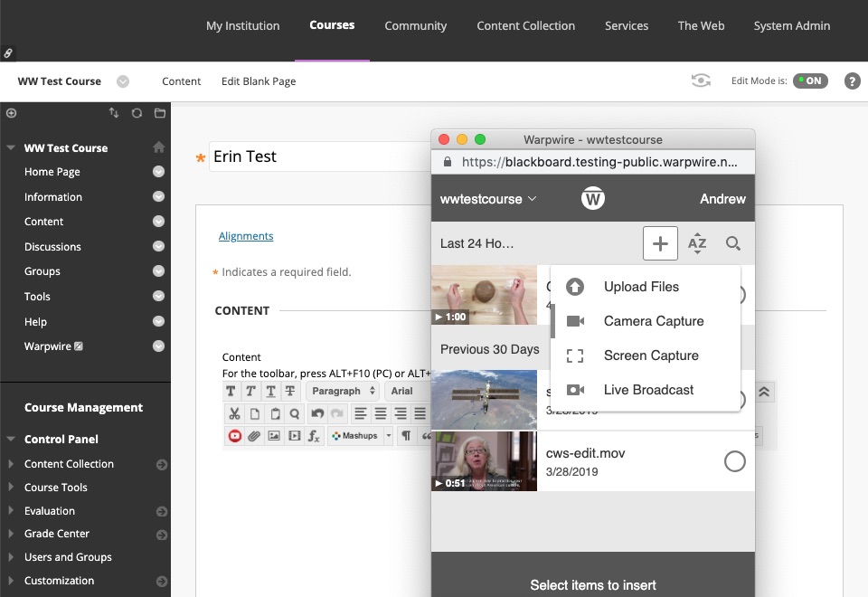The width and height of the screenshot is (868, 597).
Task: Collapse the Control Panel section
Action: [x=10, y=439]
